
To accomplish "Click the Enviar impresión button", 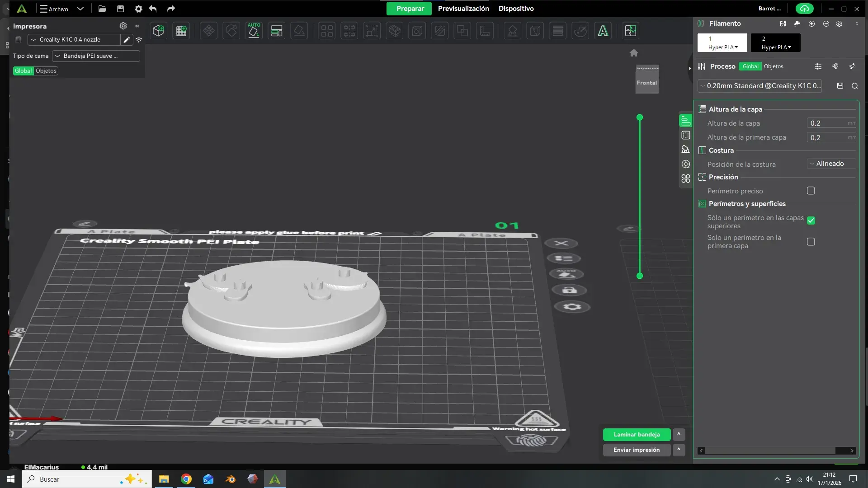I will tap(637, 450).
